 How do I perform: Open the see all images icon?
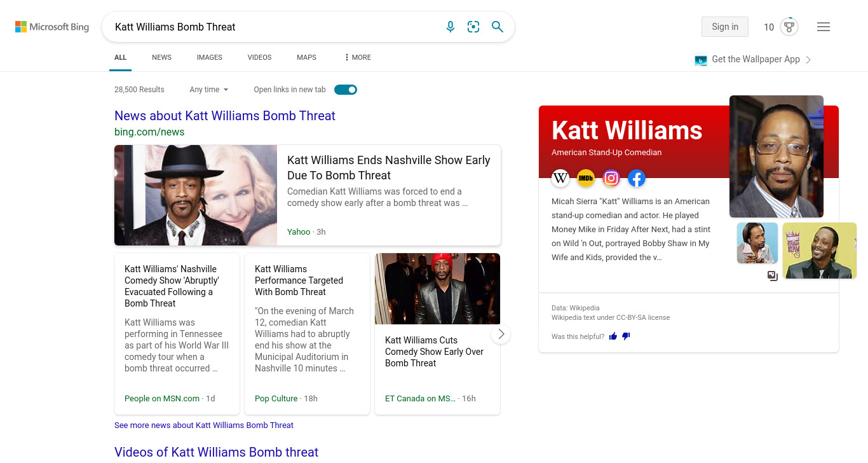(x=773, y=276)
